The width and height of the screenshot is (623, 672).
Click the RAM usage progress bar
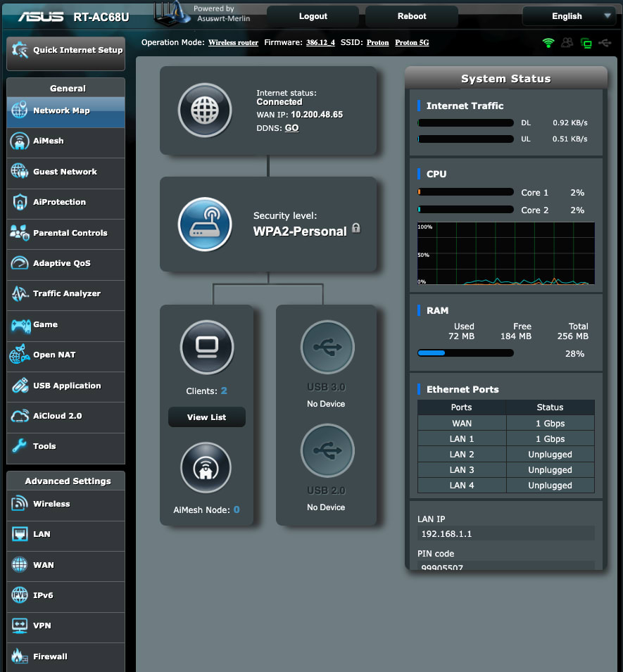[x=465, y=353]
